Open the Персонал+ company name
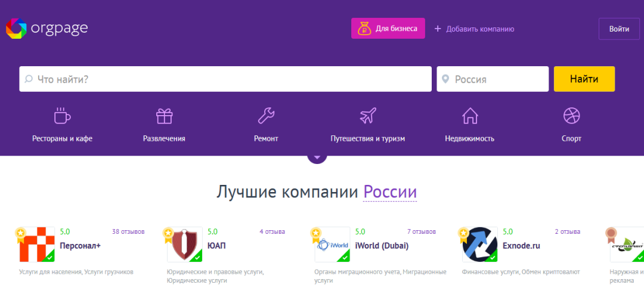The width and height of the screenshot is (644, 300). (x=80, y=246)
